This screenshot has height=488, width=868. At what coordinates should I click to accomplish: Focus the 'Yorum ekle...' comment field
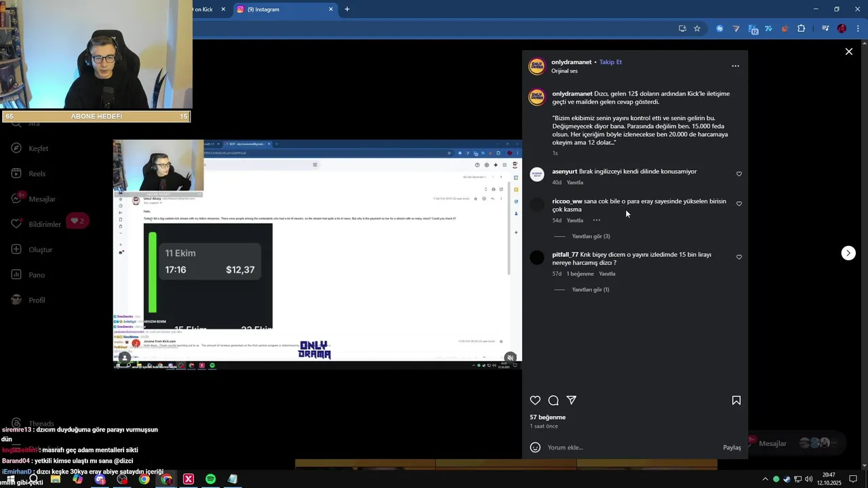click(631, 447)
